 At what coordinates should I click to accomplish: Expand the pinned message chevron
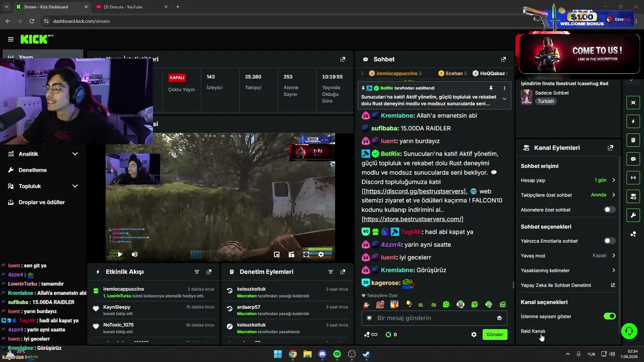(x=504, y=99)
